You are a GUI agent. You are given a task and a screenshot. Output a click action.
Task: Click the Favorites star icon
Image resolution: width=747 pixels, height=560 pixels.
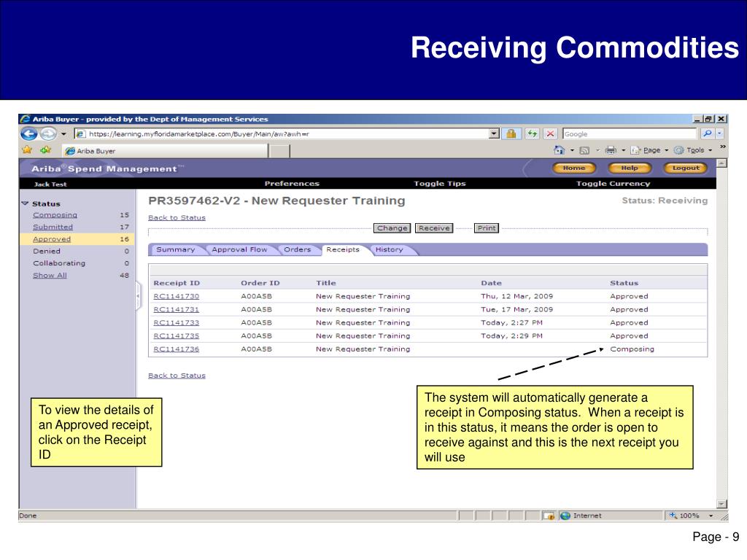(27, 150)
